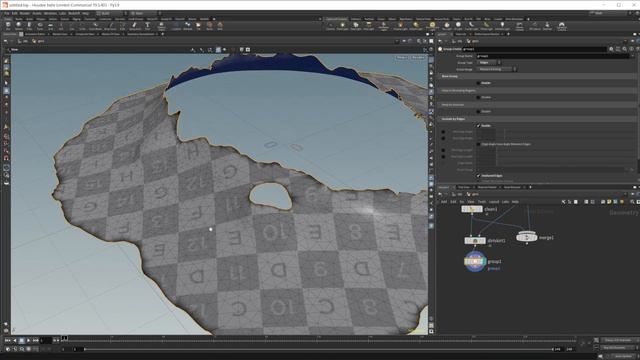640x360 pixels.
Task: Toggle Edge Angle Uses Angle Between Edges
Action: 478,144
